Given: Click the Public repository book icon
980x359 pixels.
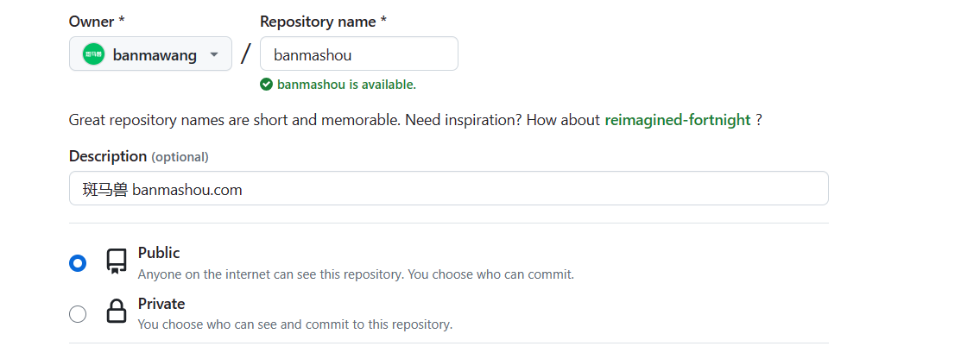Looking at the screenshot, I should click(116, 262).
